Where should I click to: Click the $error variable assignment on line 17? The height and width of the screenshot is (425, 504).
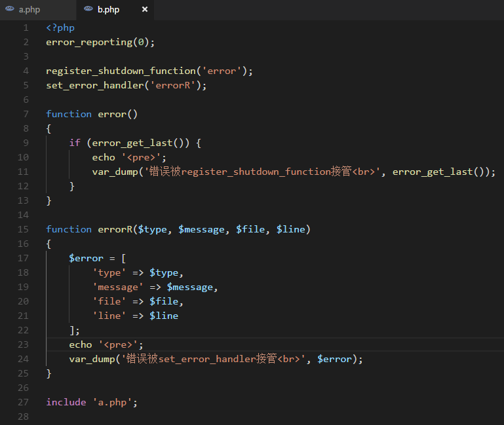86,258
